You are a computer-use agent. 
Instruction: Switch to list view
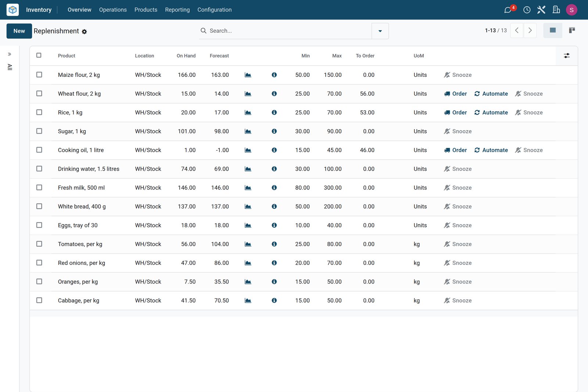pyautogui.click(x=552, y=31)
